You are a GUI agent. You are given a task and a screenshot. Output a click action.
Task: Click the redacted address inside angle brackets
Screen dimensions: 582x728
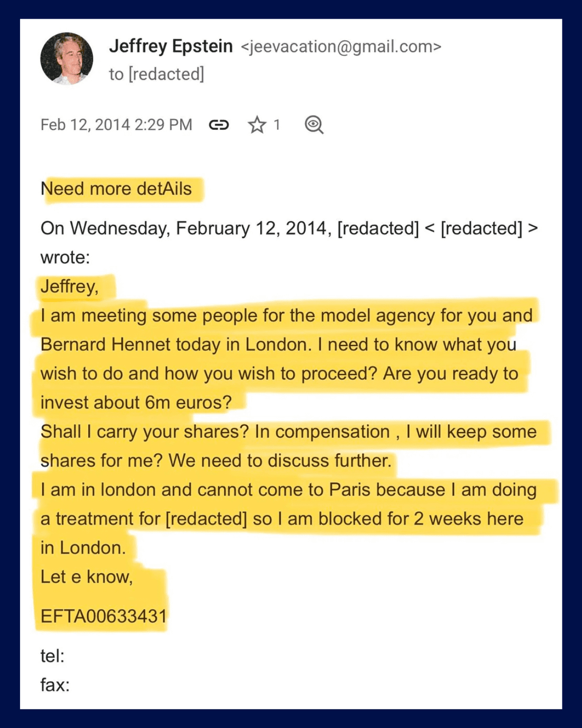(481, 229)
